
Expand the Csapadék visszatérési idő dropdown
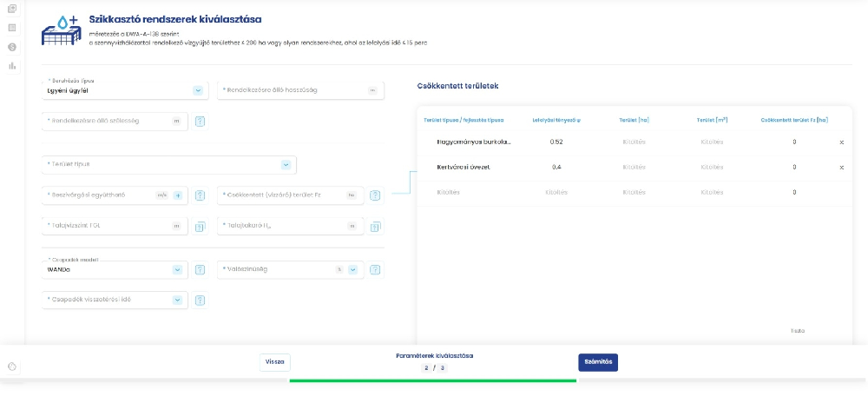[x=177, y=300]
